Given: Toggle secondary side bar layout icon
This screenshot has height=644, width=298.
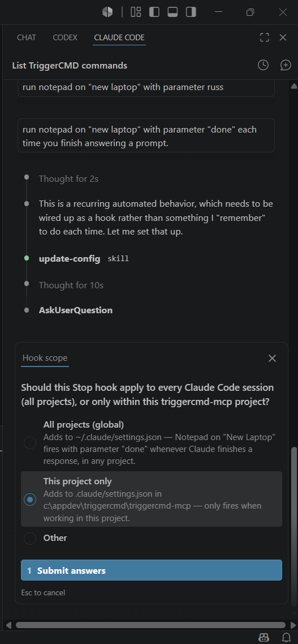Looking at the screenshot, I should (x=191, y=12).
